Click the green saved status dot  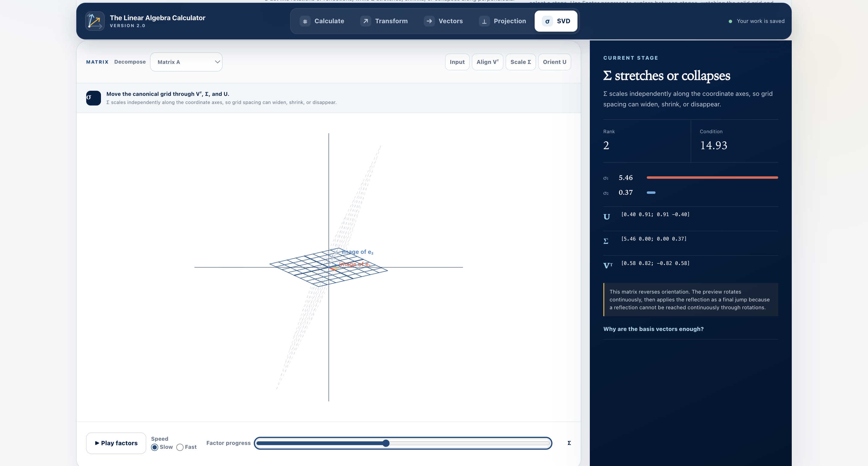coord(730,21)
